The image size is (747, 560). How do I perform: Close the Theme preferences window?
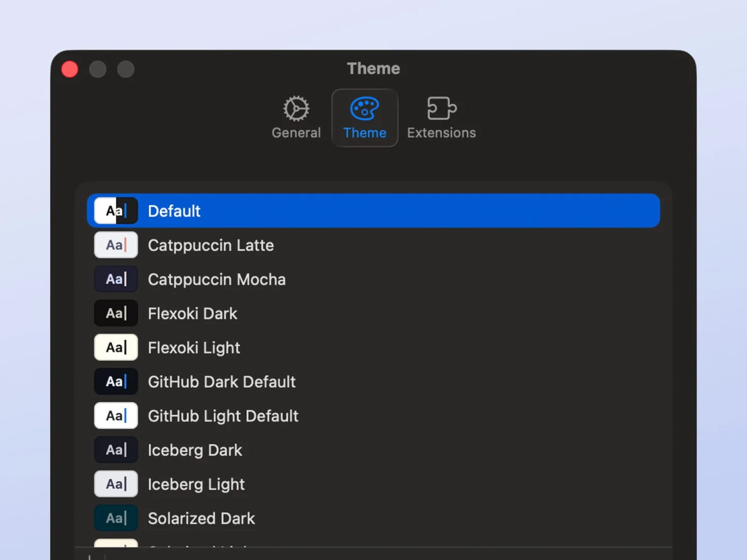(70, 69)
